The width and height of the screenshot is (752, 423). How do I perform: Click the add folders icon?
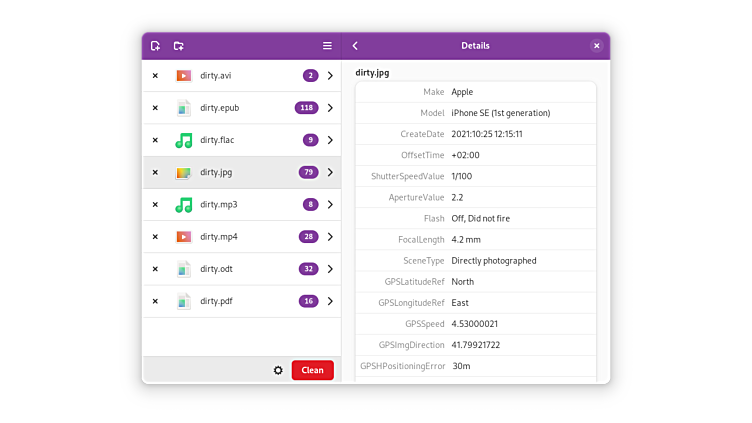pyautogui.click(x=178, y=46)
